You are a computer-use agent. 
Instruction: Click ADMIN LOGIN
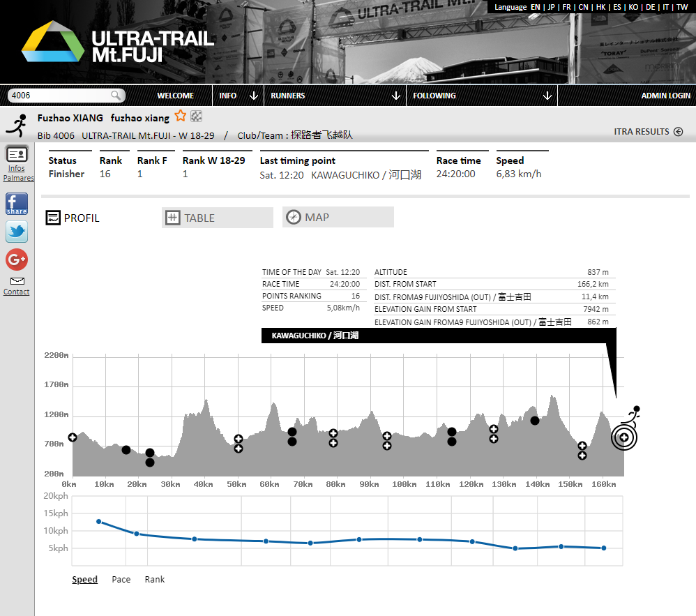665,96
